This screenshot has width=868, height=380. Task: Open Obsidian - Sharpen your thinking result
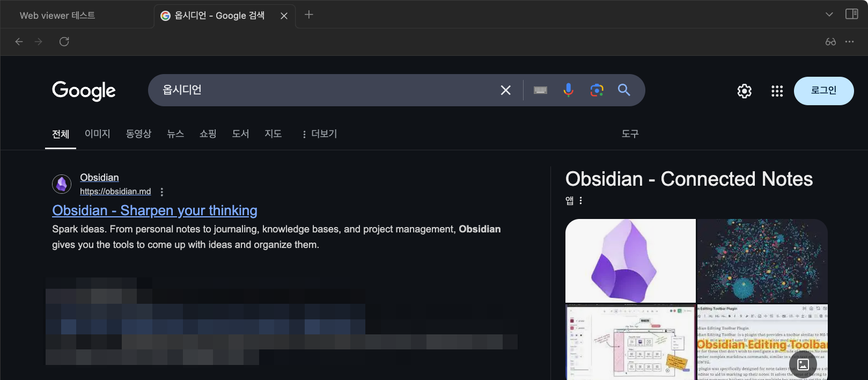tap(155, 210)
